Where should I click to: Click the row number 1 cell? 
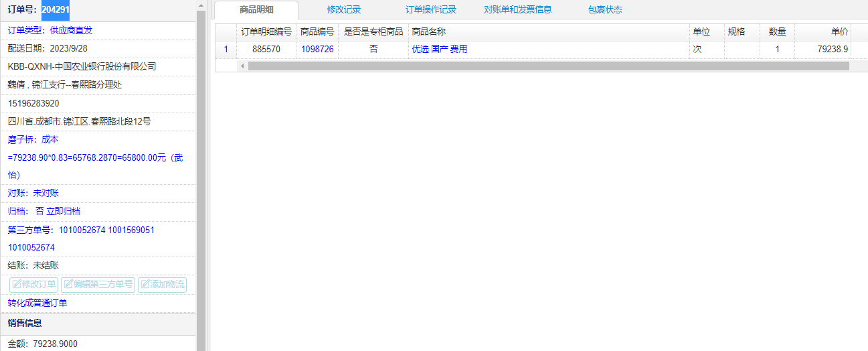click(226, 49)
